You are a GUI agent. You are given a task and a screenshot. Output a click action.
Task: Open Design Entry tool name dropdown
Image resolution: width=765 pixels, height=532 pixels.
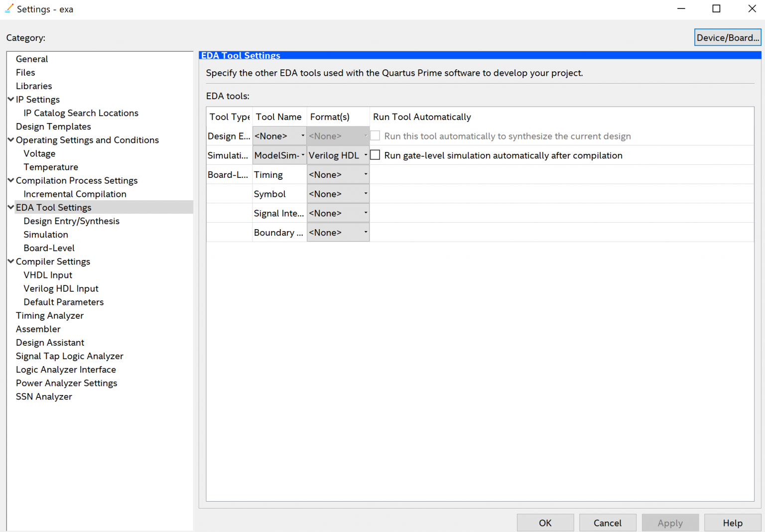pos(279,136)
